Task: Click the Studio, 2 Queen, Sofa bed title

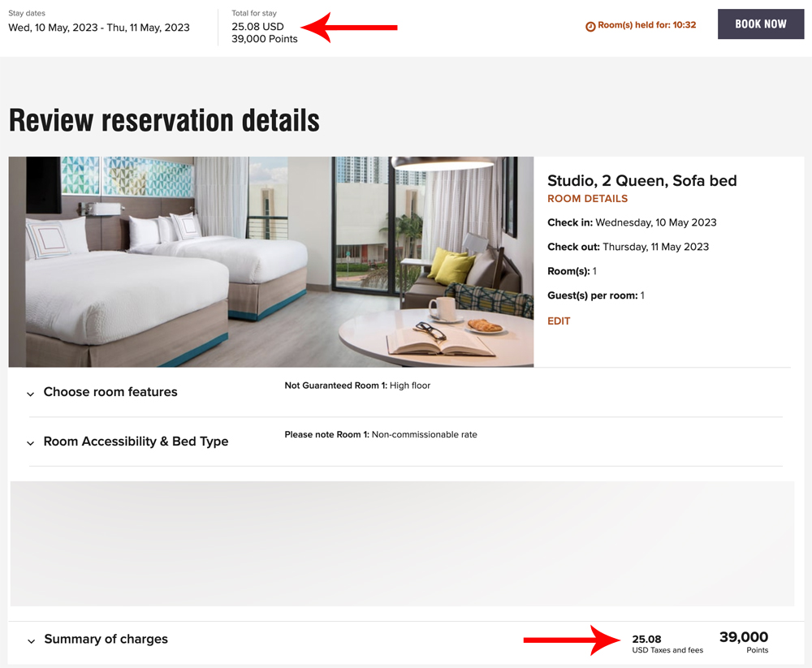Action: tap(641, 181)
